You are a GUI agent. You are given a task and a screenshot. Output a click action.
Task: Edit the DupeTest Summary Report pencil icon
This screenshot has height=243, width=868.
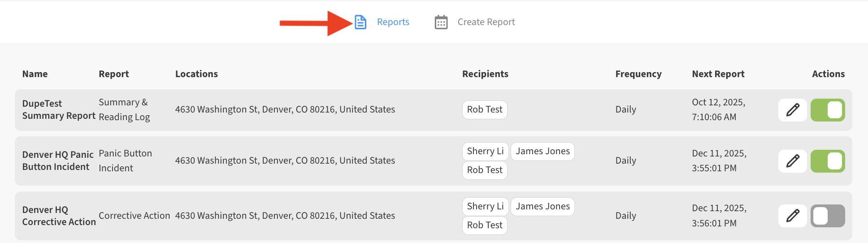(792, 110)
